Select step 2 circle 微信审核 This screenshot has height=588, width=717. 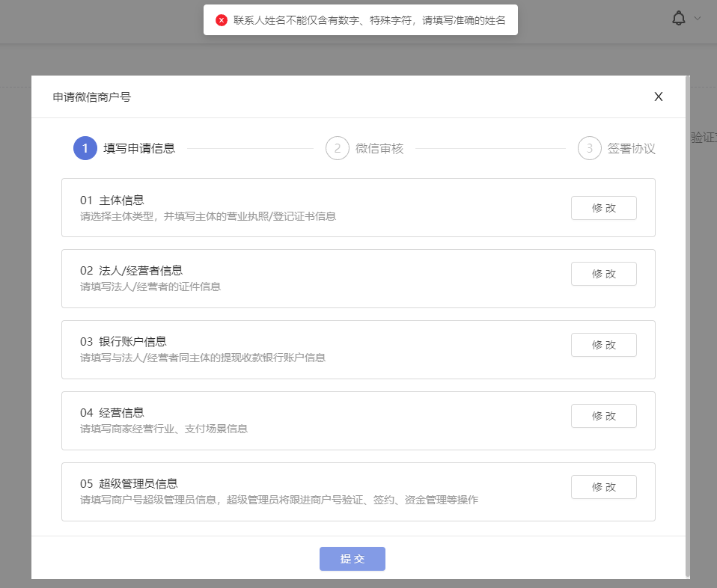pyautogui.click(x=338, y=148)
